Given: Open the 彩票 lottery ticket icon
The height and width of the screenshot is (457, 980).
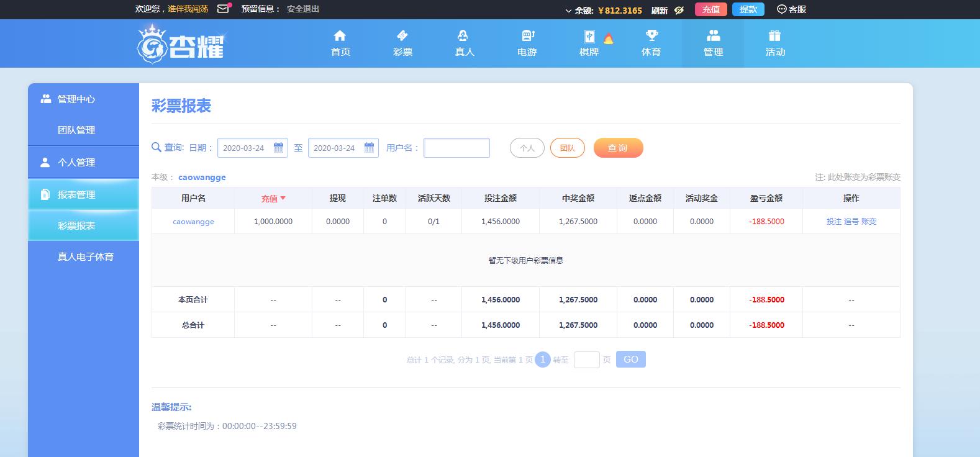Looking at the screenshot, I should (402, 36).
